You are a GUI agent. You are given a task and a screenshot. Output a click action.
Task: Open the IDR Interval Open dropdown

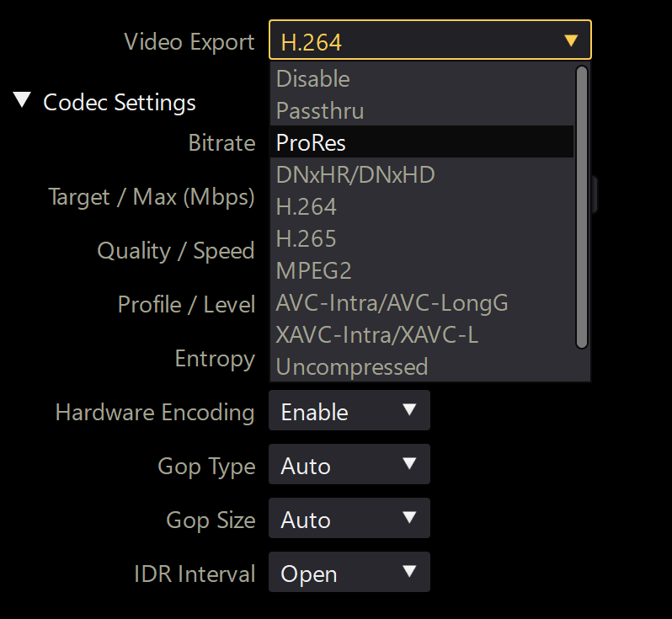point(349,572)
